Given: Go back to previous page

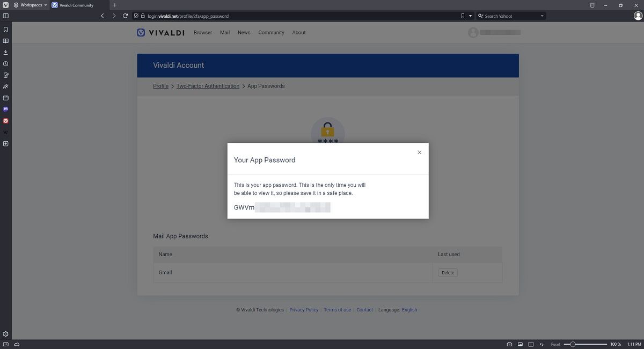Looking at the screenshot, I should [x=103, y=16].
